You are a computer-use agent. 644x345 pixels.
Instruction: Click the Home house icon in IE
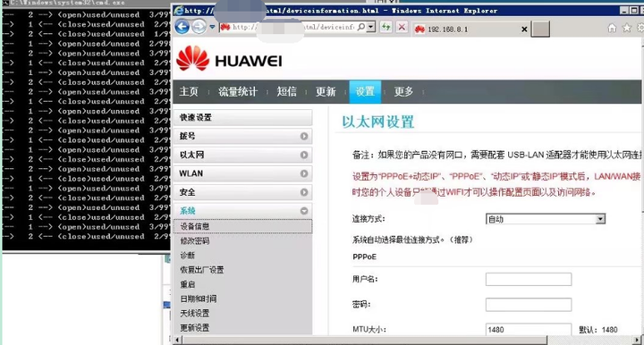click(x=612, y=28)
